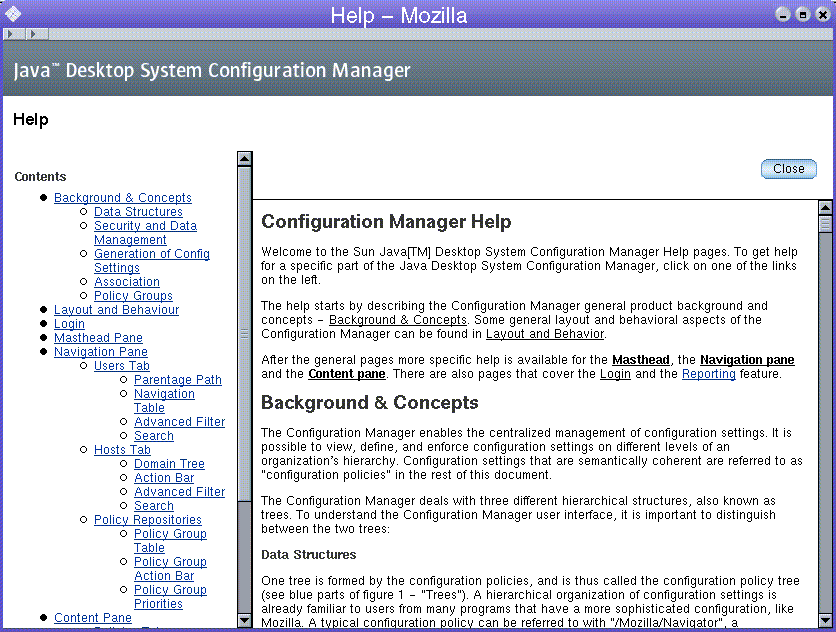Click help text scrollbar up arrow
Viewport: 836px width, 632px height.
[x=825, y=207]
